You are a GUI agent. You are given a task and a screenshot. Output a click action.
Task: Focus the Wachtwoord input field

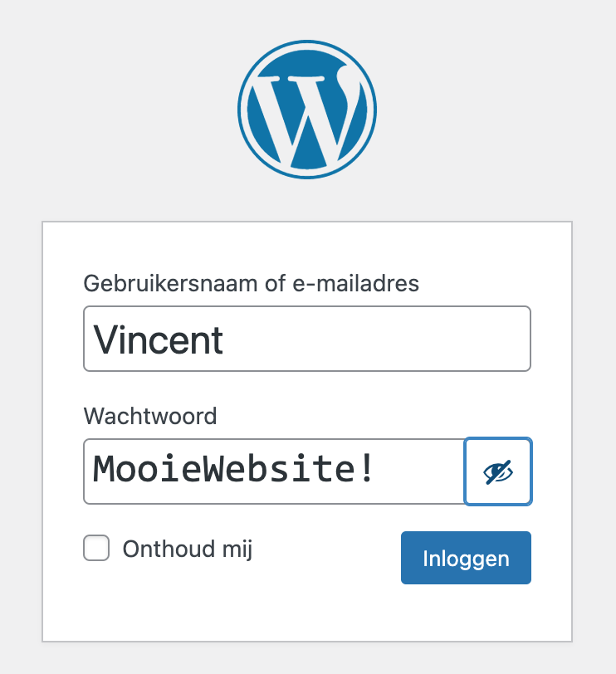tap(274, 471)
